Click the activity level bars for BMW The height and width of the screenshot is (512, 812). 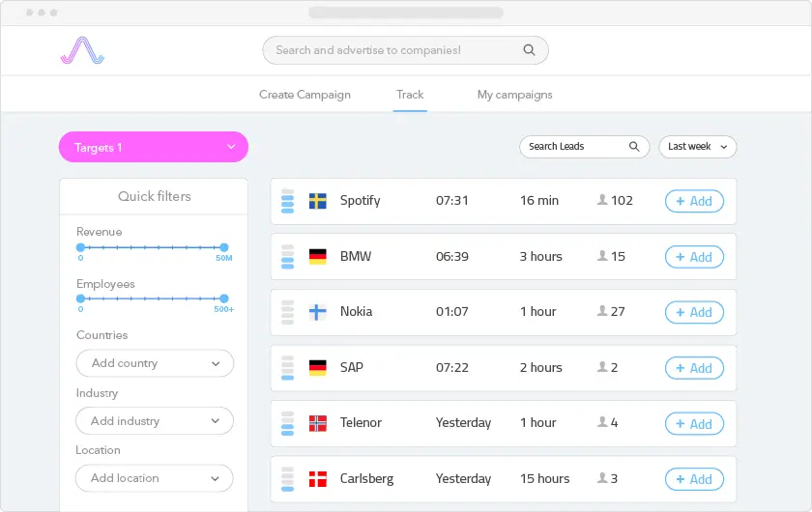pyautogui.click(x=287, y=257)
